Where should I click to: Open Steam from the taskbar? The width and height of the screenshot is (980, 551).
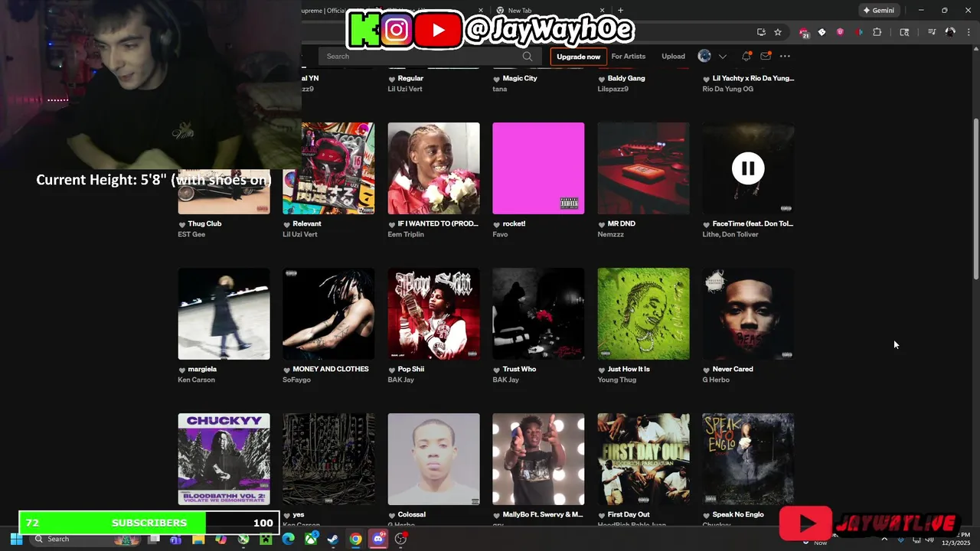tap(333, 539)
